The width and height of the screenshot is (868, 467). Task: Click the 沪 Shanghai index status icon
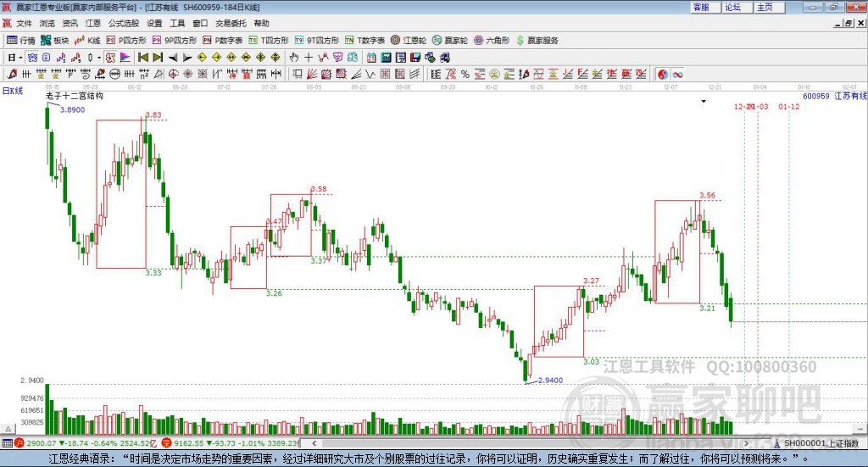click(x=19, y=443)
